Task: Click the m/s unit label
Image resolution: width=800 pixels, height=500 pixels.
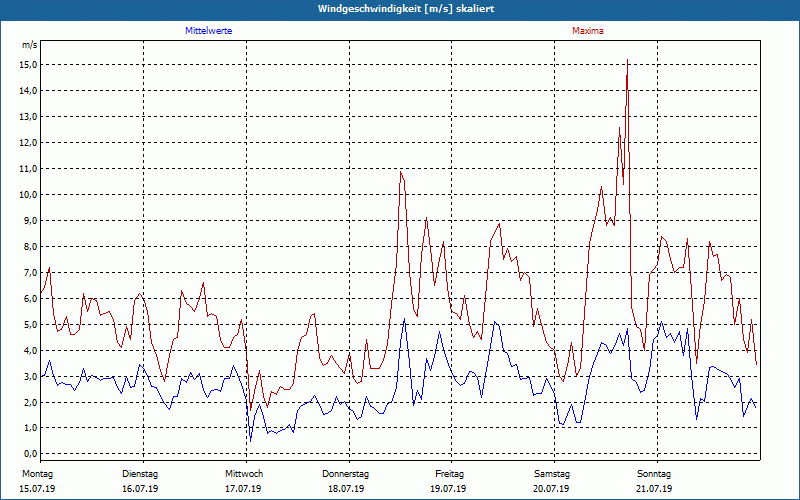Action: point(30,45)
